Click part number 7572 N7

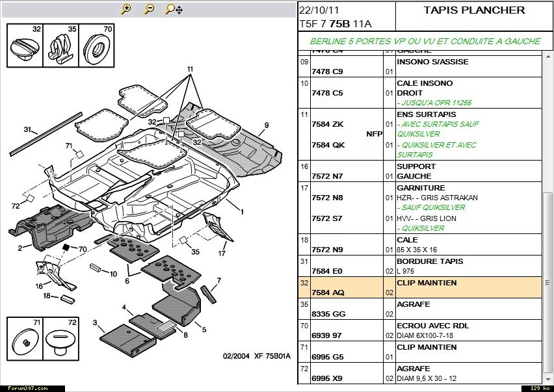coord(327,177)
